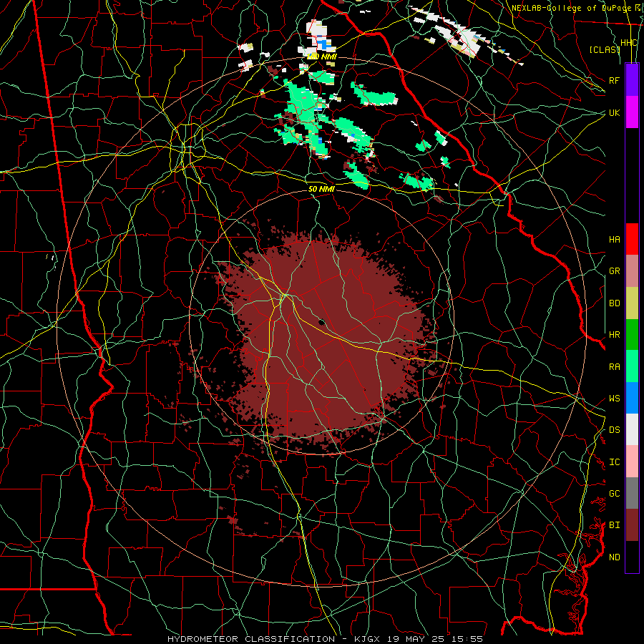Click the RA legend label

click(x=614, y=367)
